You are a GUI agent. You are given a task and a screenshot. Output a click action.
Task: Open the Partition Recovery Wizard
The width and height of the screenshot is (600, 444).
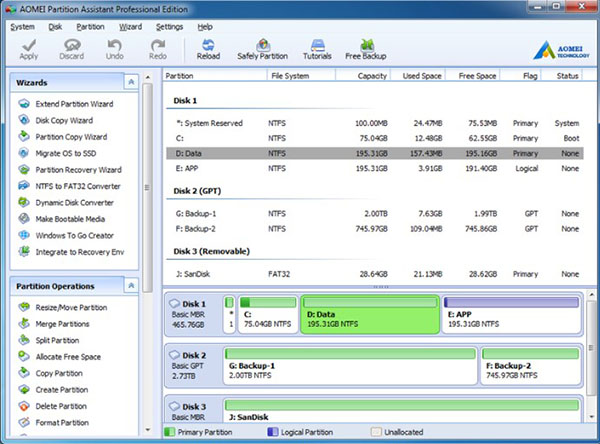point(70,170)
